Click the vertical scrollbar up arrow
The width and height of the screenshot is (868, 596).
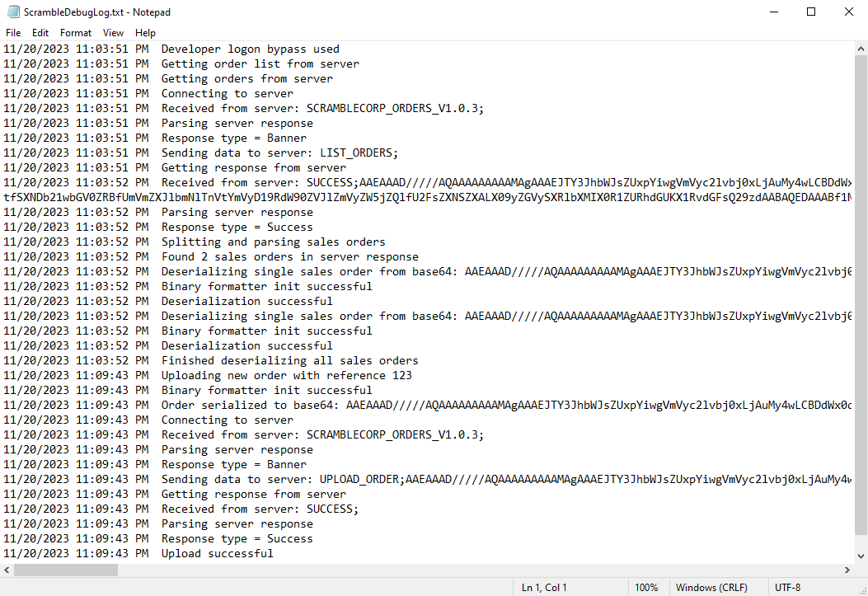(x=861, y=49)
